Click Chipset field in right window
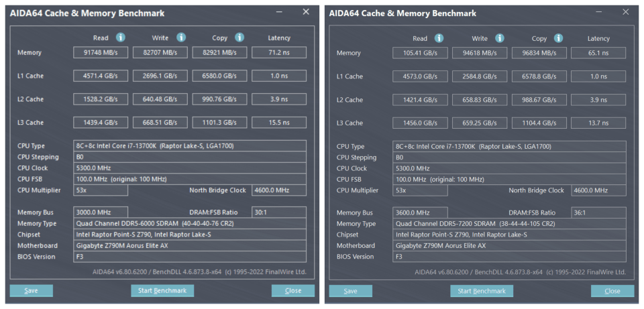The width and height of the screenshot is (644, 309). [x=509, y=235]
